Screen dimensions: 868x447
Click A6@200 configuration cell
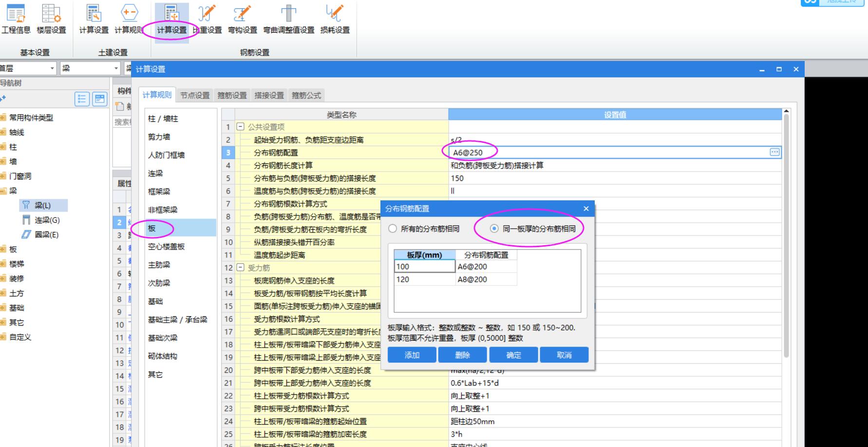486,267
